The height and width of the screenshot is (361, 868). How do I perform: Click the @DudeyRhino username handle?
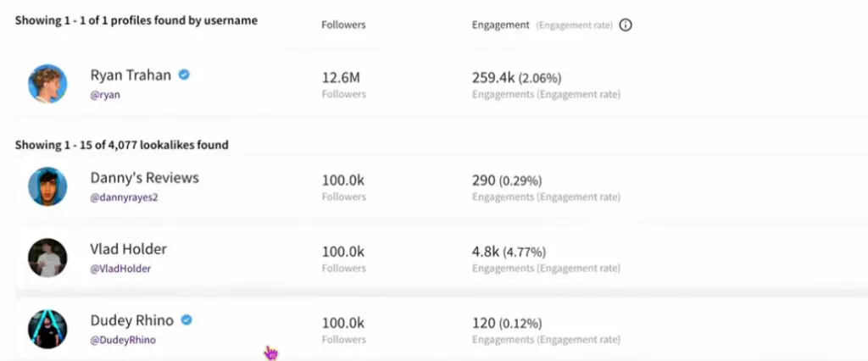pyautogui.click(x=123, y=340)
